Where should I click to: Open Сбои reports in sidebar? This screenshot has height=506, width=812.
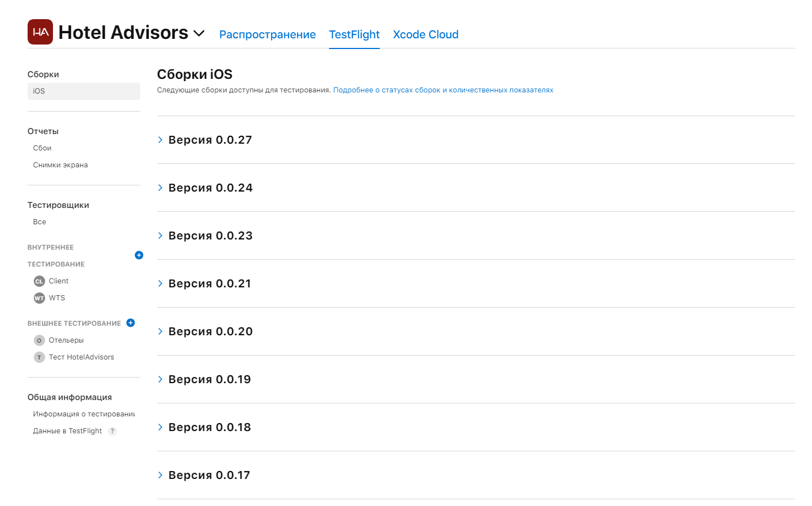tap(42, 148)
